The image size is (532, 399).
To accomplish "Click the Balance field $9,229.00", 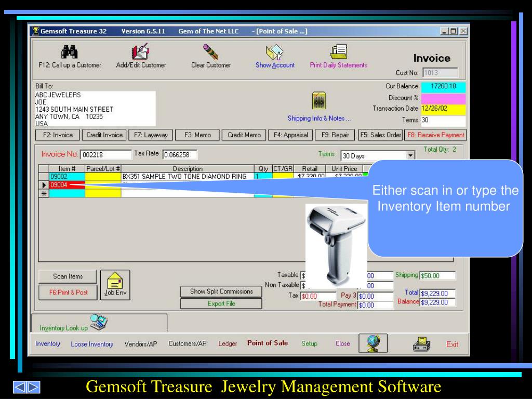I will [x=437, y=302].
